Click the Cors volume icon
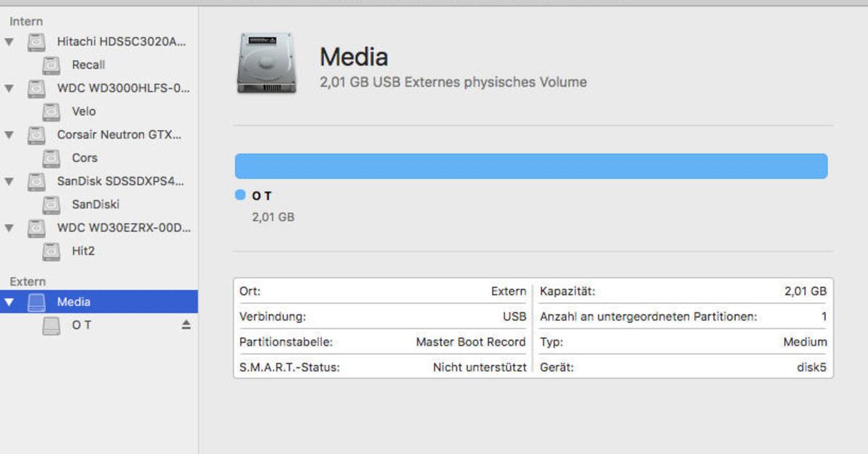 (50, 158)
